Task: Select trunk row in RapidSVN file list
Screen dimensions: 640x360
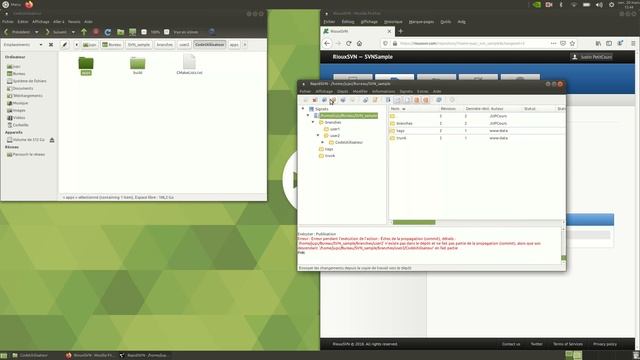Action: [477, 138]
